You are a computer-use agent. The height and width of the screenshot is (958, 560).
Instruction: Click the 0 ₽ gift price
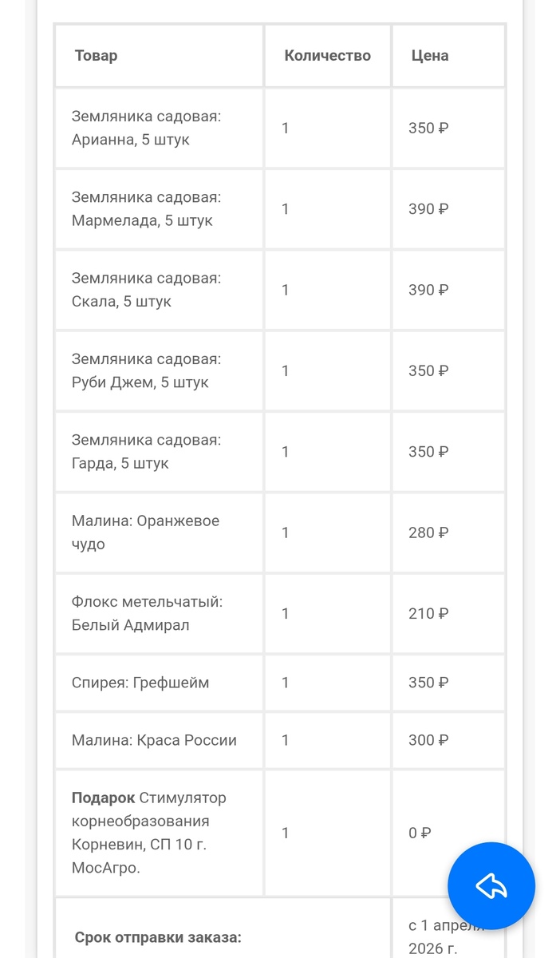tap(420, 833)
